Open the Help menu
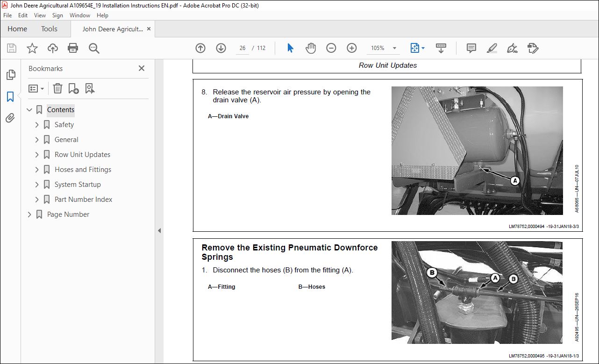The image size is (599, 364). [102, 15]
